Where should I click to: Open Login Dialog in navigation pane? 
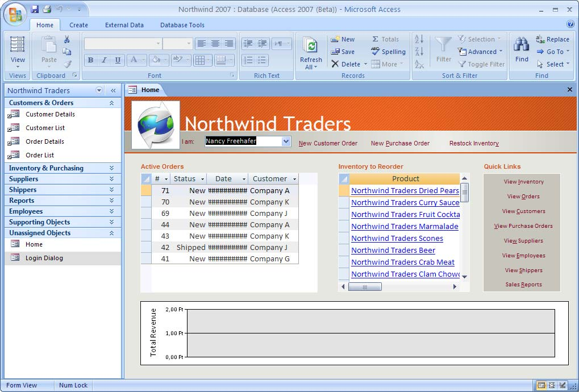44,258
